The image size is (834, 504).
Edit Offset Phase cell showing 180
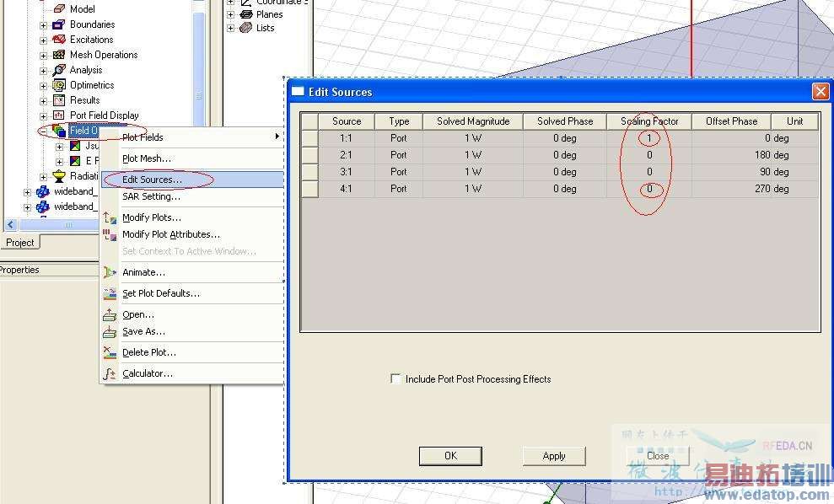[x=731, y=155]
